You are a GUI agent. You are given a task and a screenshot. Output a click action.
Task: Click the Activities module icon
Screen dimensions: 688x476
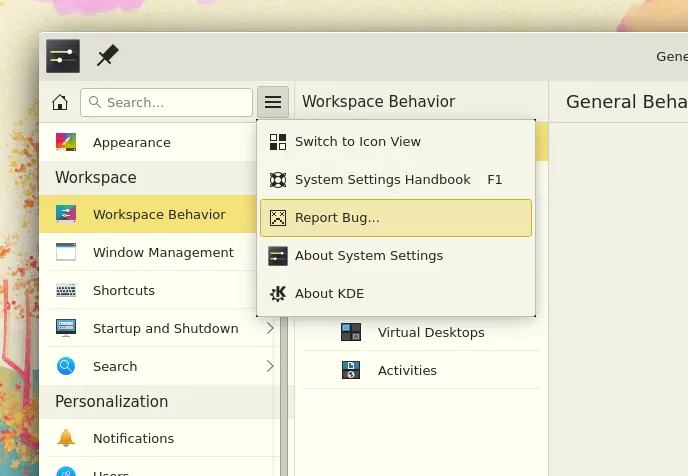[x=351, y=371]
